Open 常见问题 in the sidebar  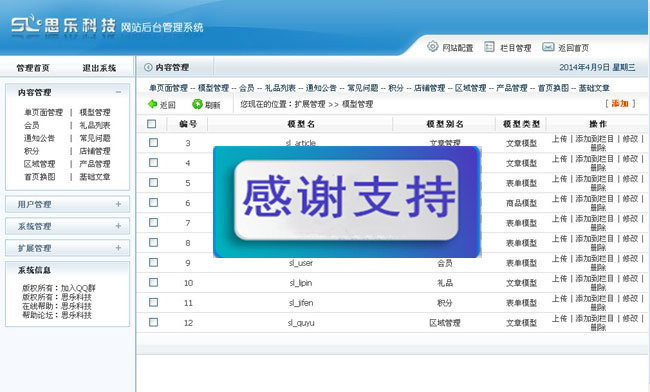click(95, 138)
